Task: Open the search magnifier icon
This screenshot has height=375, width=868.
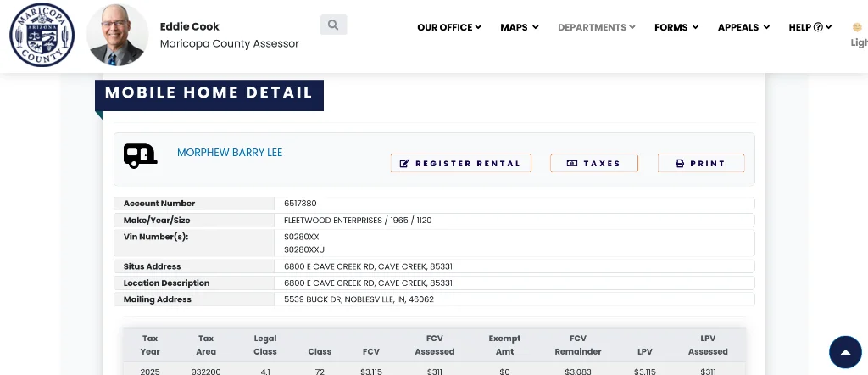Action: pos(333,25)
